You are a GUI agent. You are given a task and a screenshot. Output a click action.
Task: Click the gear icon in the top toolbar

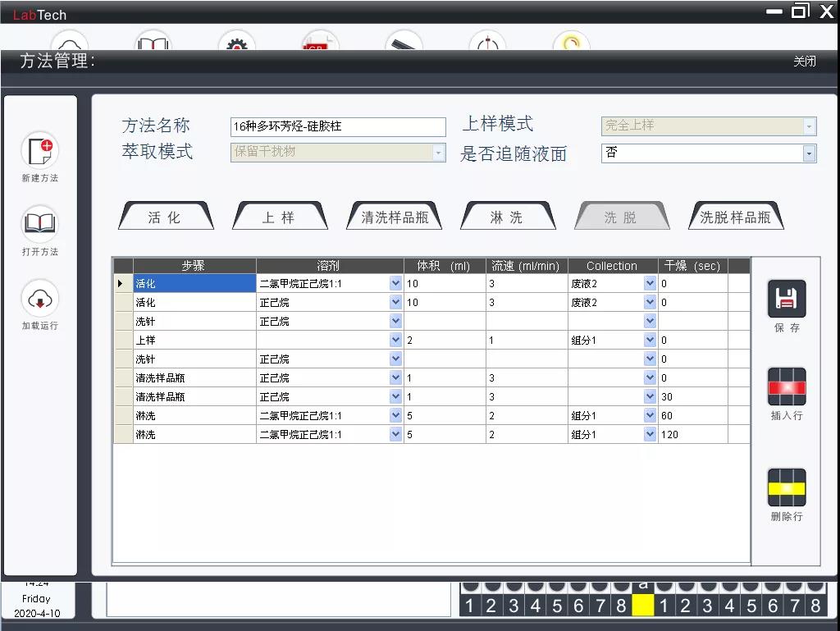tap(237, 43)
